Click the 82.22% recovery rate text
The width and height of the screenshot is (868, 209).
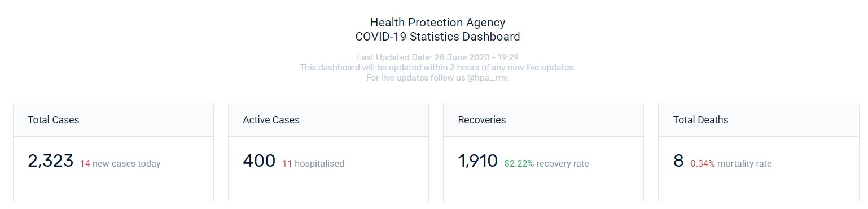click(x=546, y=164)
